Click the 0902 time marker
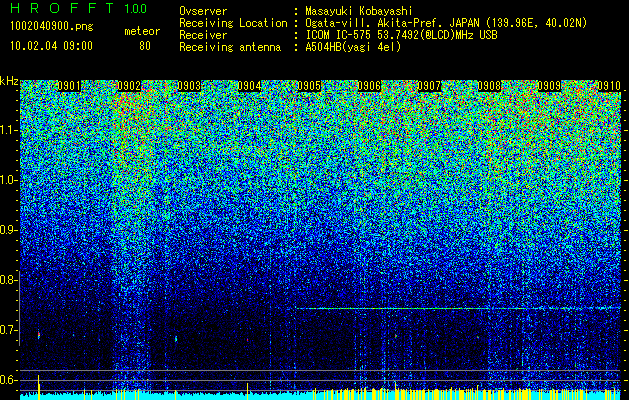The height and width of the screenshot is (400, 629). (129, 86)
